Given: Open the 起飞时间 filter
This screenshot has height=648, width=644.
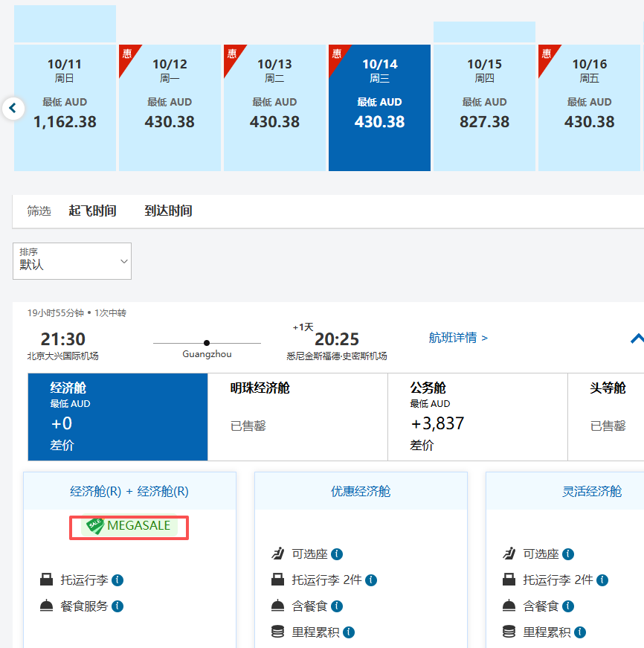Looking at the screenshot, I should [x=92, y=211].
